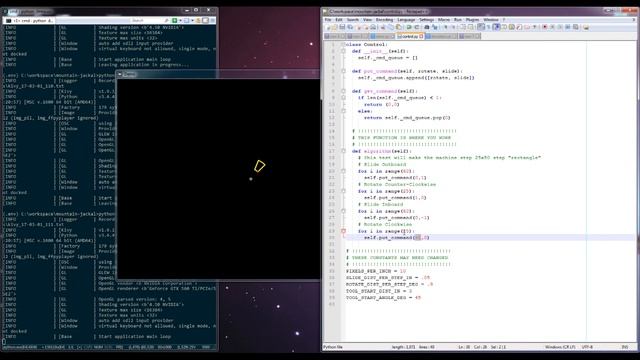640x360 pixels.
Task: Click the Save Recorded Macro icon
Action: (x=576, y=27)
